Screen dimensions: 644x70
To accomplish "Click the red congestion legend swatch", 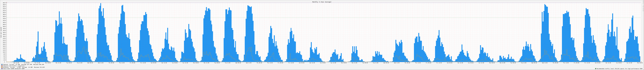I will (x=2, y=66).
